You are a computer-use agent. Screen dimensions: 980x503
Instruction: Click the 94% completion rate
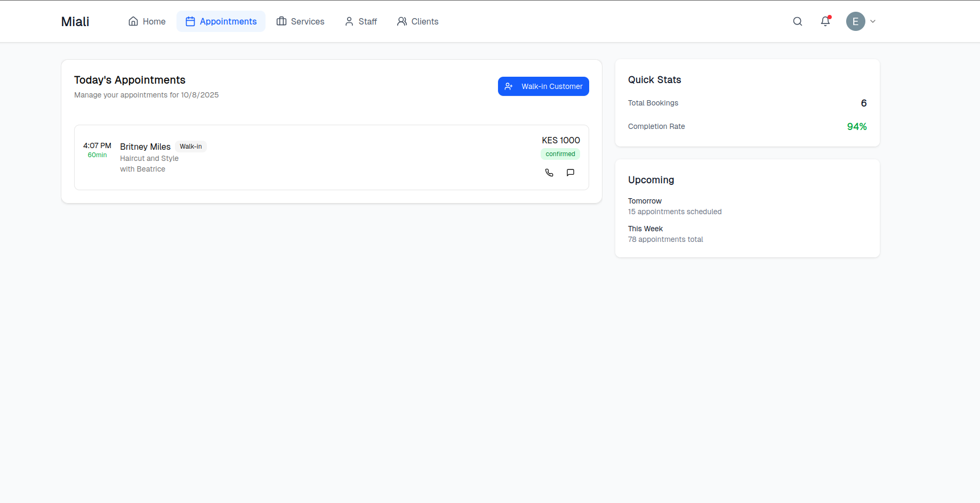pyautogui.click(x=857, y=126)
